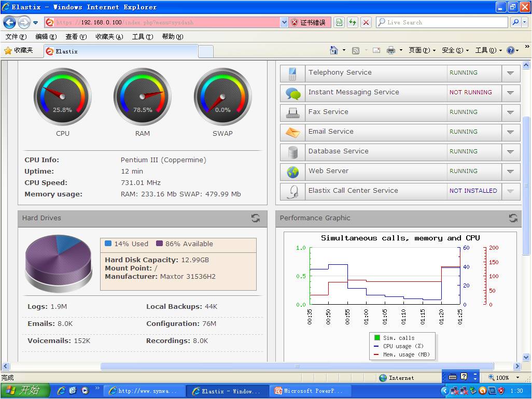532x399 pixels.
Task: Click the RAM usage gauge
Action: tap(143, 96)
